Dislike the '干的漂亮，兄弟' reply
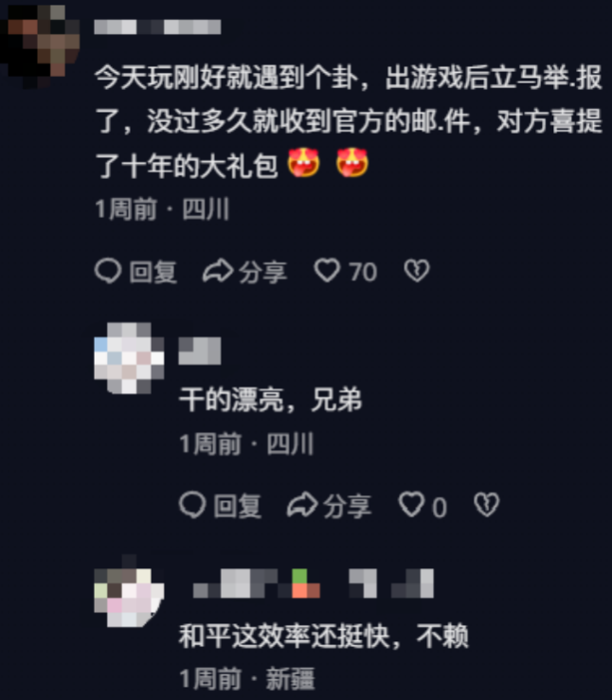Image resolution: width=612 pixels, height=700 pixels. click(x=487, y=505)
